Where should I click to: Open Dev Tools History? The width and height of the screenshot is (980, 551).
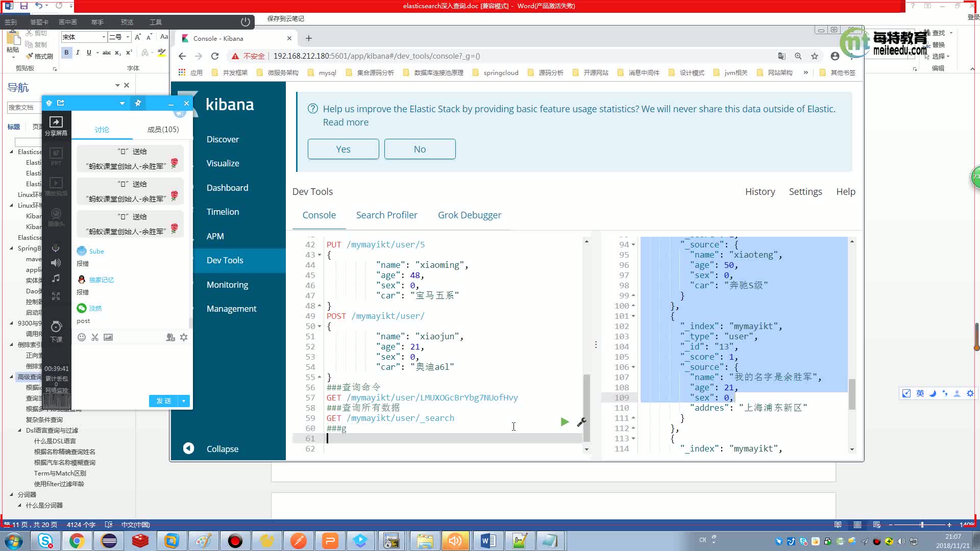tap(760, 192)
